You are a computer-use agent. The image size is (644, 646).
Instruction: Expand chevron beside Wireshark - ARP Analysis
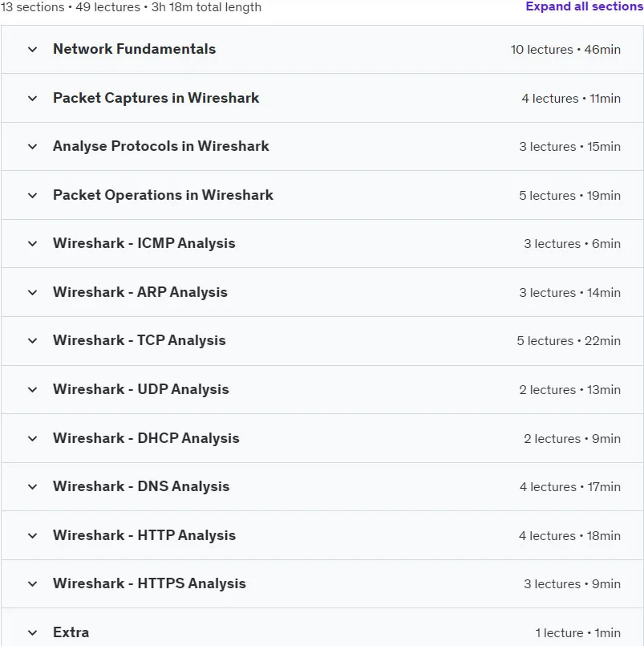click(33, 293)
